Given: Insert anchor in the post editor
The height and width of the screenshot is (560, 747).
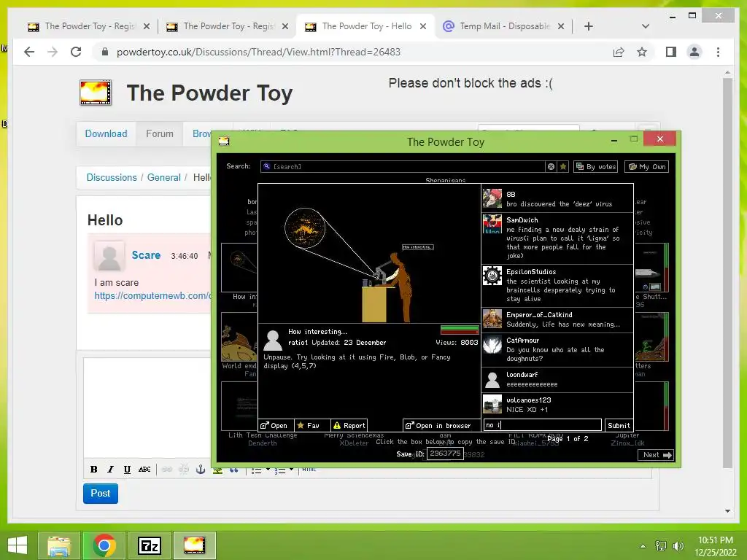Looking at the screenshot, I should tap(201, 470).
